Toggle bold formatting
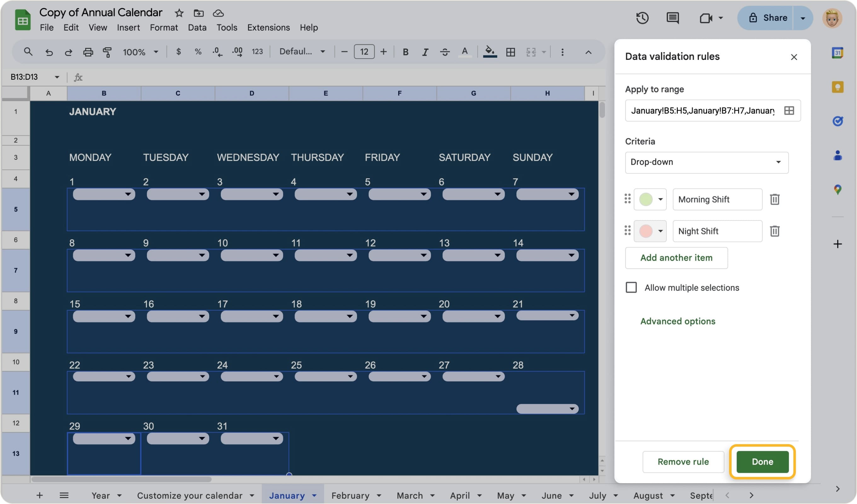The image size is (857, 504). (405, 52)
